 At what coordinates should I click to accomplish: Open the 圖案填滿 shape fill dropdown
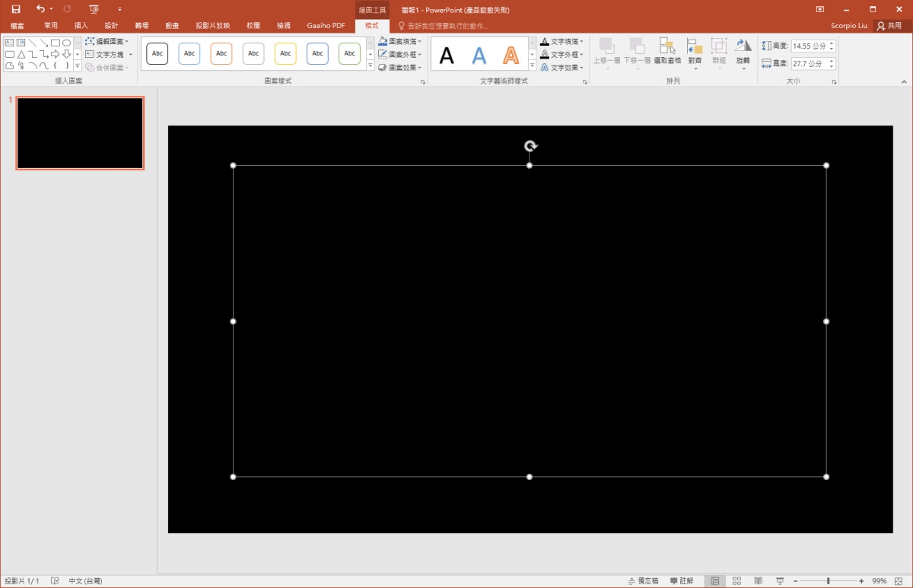pos(401,42)
